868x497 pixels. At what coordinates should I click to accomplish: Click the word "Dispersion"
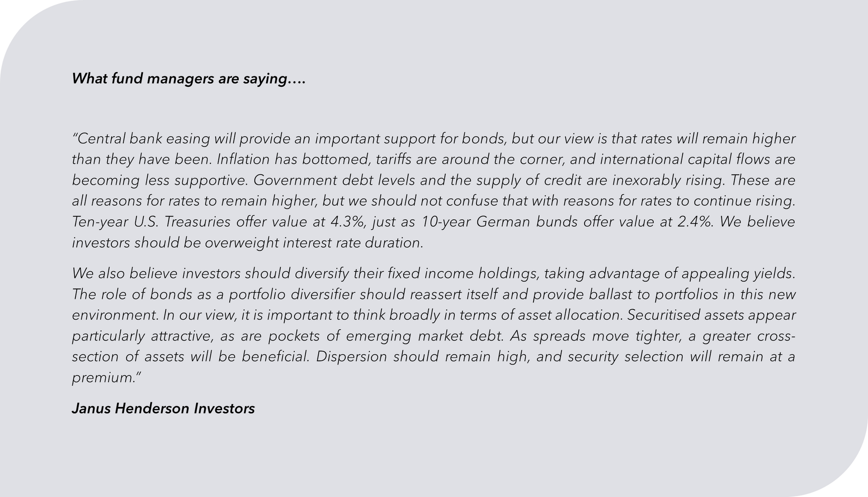pyautogui.click(x=351, y=357)
